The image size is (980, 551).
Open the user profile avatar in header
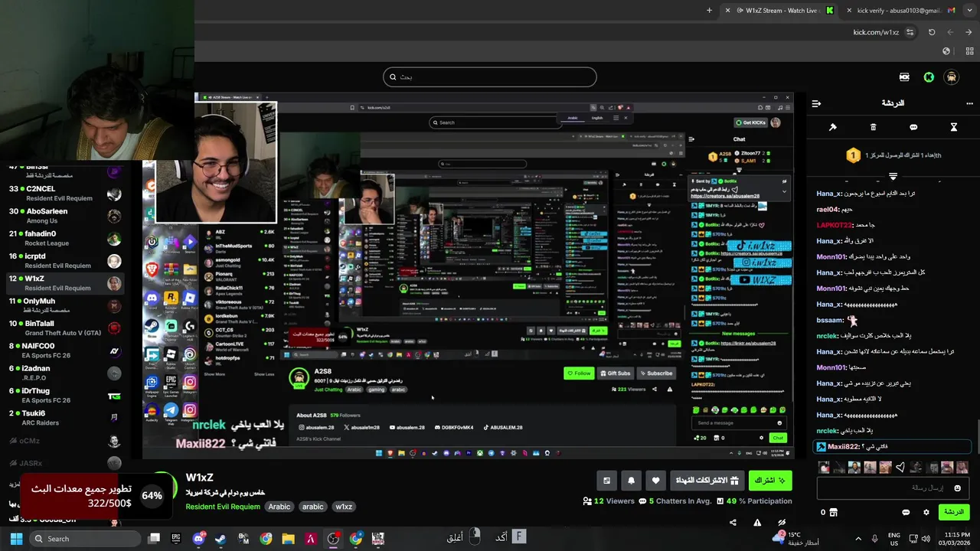point(952,77)
